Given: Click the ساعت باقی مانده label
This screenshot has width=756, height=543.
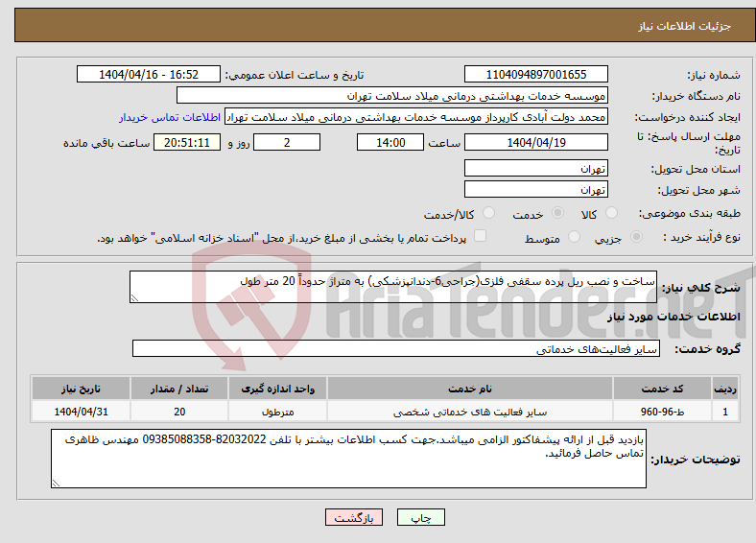Looking at the screenshot, I should pyautogui.click(x=106, y=143).
